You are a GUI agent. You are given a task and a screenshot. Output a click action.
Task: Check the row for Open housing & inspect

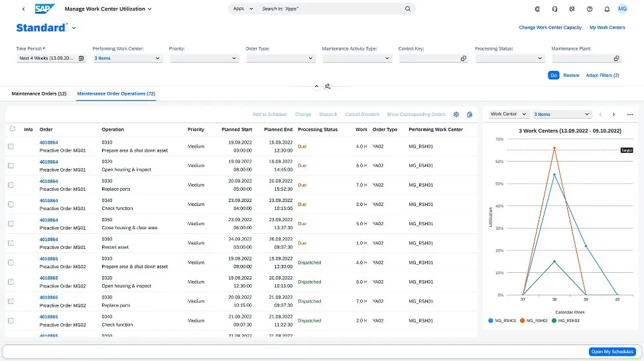11,166
